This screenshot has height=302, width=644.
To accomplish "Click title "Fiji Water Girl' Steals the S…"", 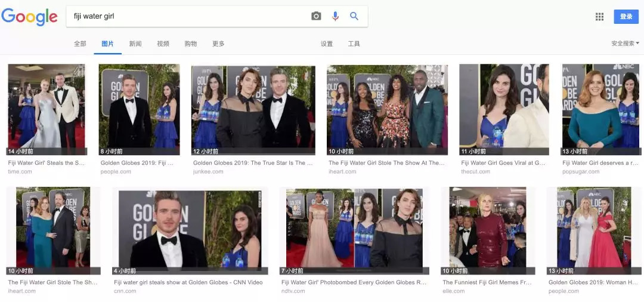I will 47,163.
